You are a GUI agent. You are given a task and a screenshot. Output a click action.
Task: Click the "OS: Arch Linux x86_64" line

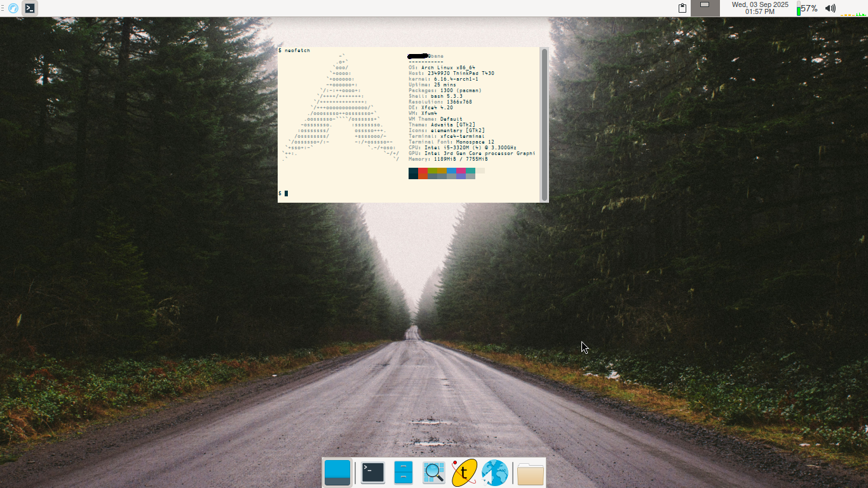442,67
